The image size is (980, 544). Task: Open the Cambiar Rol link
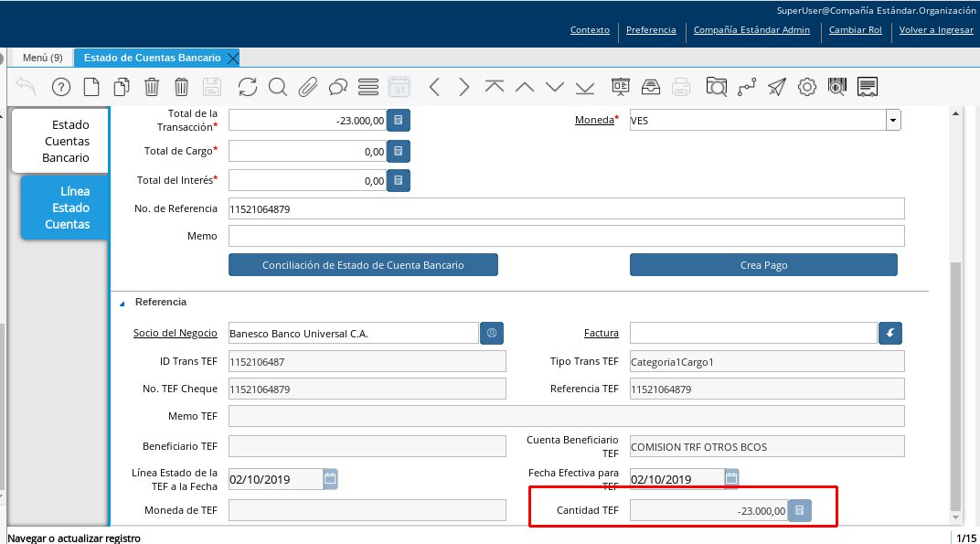point(855,29)
